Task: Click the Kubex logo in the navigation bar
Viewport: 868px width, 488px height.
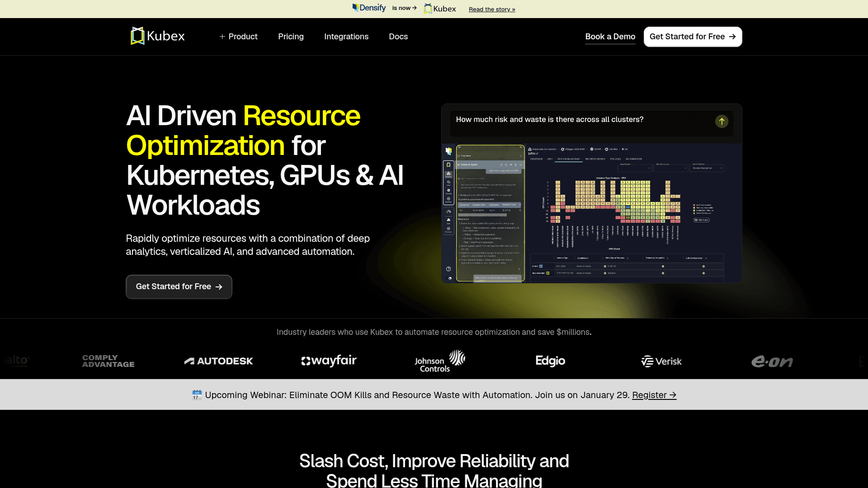Action: pyautogui.click(x=157, y=36)
